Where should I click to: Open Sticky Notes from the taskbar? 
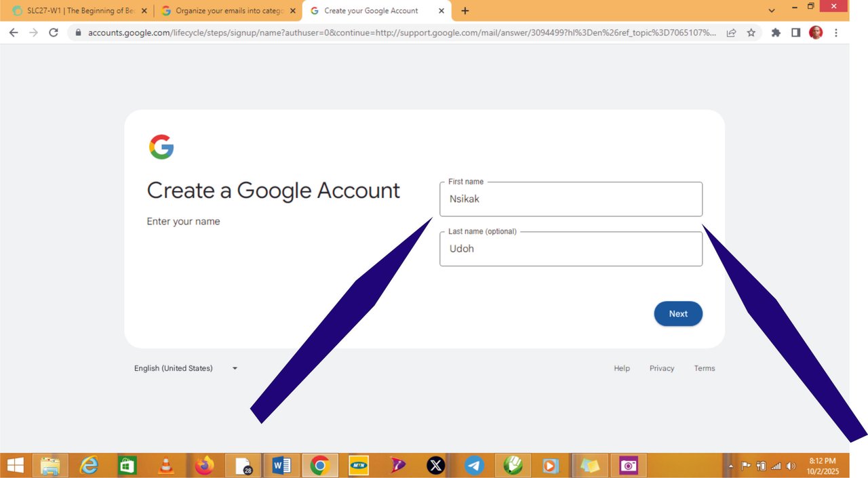(x=590, y=465)
